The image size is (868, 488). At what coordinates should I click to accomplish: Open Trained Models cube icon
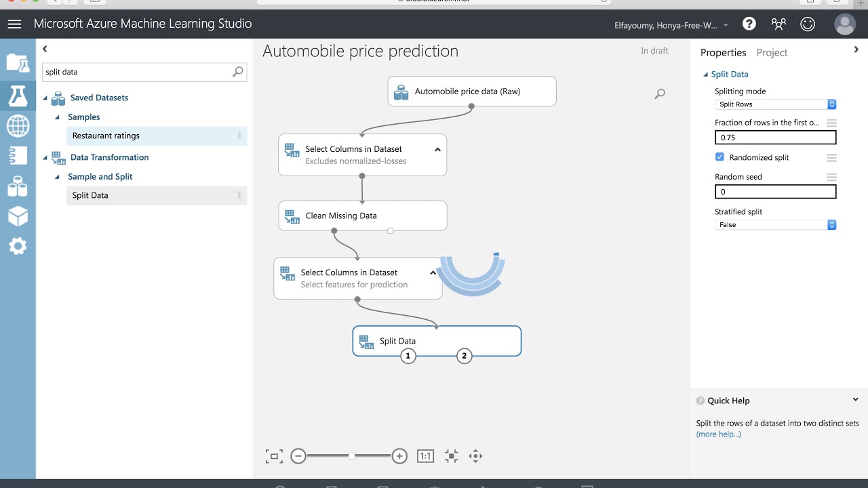point(18,216)
